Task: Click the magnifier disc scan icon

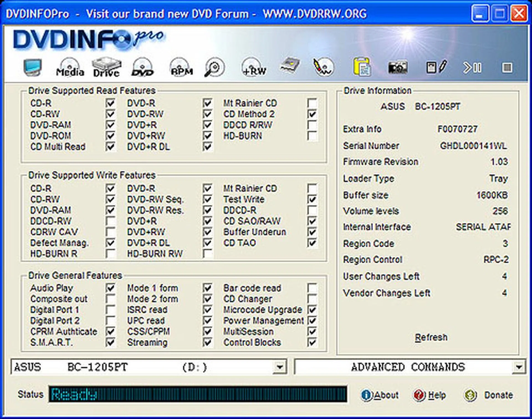Action: [x=214, y=67]
